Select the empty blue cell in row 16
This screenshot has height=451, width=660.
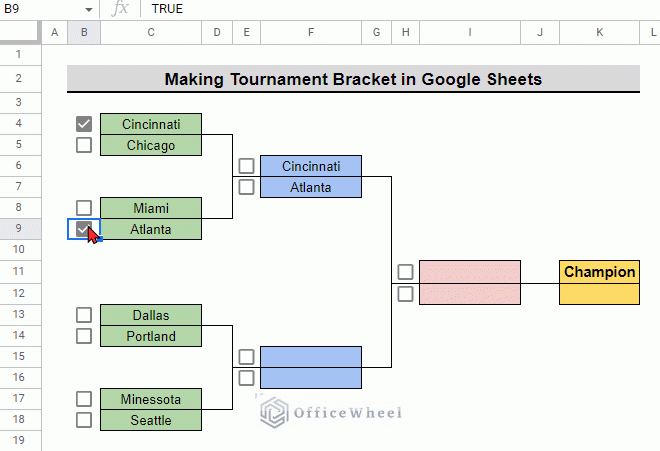point(311,378)
